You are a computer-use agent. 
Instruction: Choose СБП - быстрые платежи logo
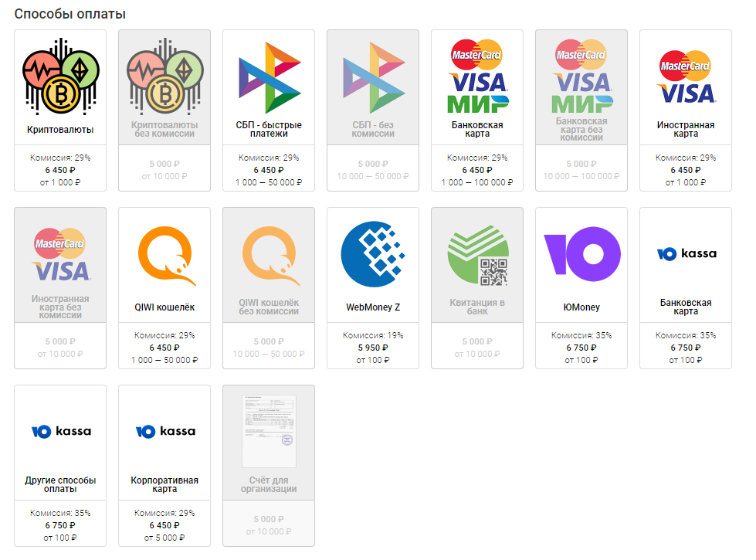point(269,78)
